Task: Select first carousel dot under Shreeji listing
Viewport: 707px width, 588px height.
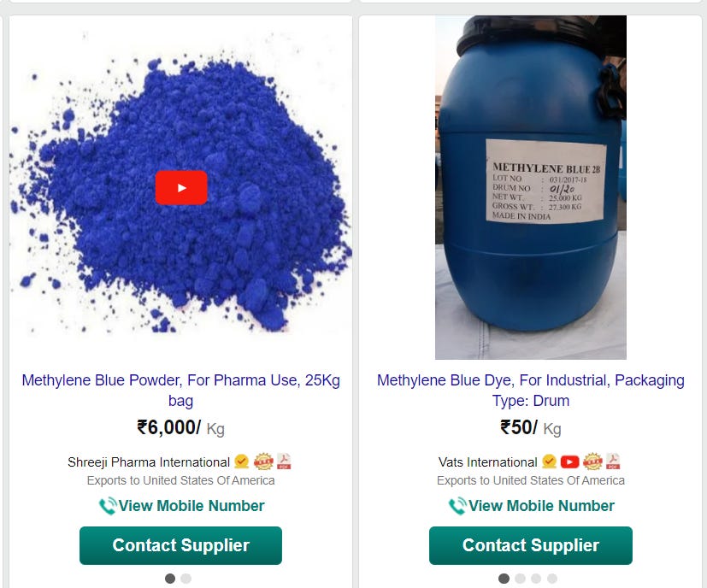Action: click(x=170, y=579)
